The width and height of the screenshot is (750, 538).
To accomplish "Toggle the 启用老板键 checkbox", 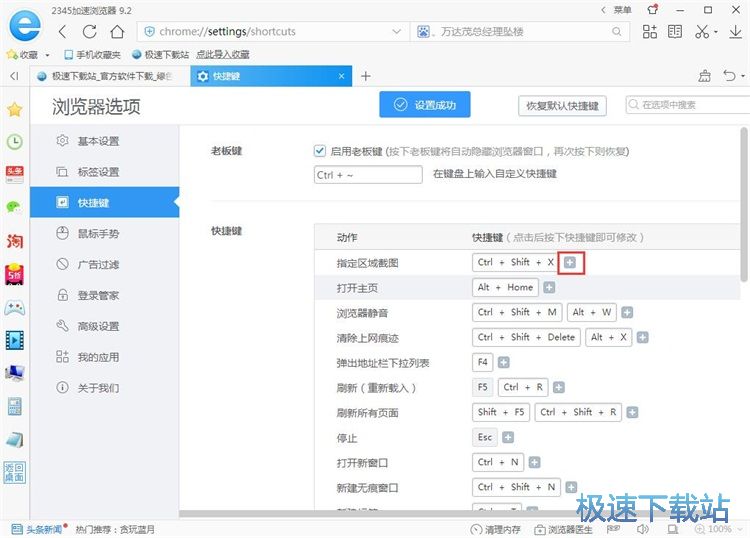I will click(x=320, y=151).
